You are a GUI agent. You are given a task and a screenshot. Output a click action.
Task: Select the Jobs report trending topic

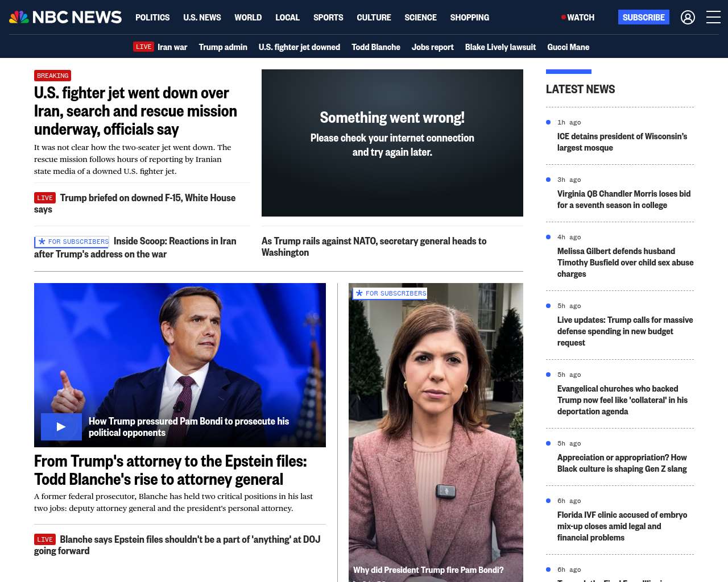[432, 47]
